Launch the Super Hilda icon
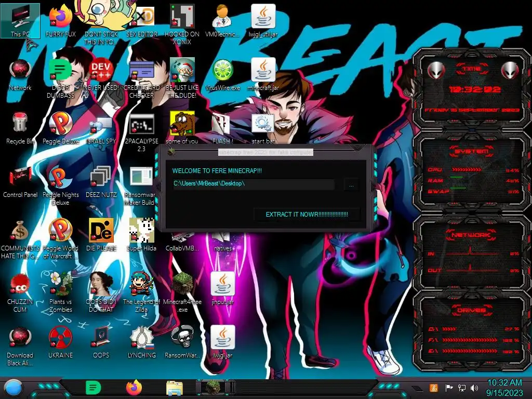Viewport: 532px width, 399px height. point(141,235)
